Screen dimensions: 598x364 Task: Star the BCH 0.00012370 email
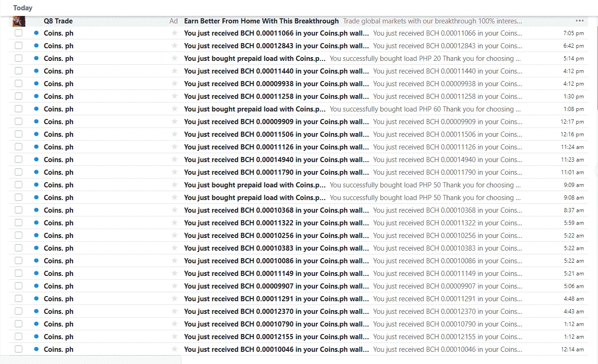[x=174, y=312]
